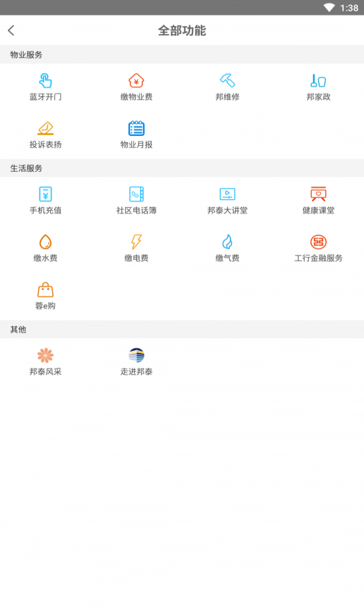Tap the 生活服务 section header

coord(27,168)
